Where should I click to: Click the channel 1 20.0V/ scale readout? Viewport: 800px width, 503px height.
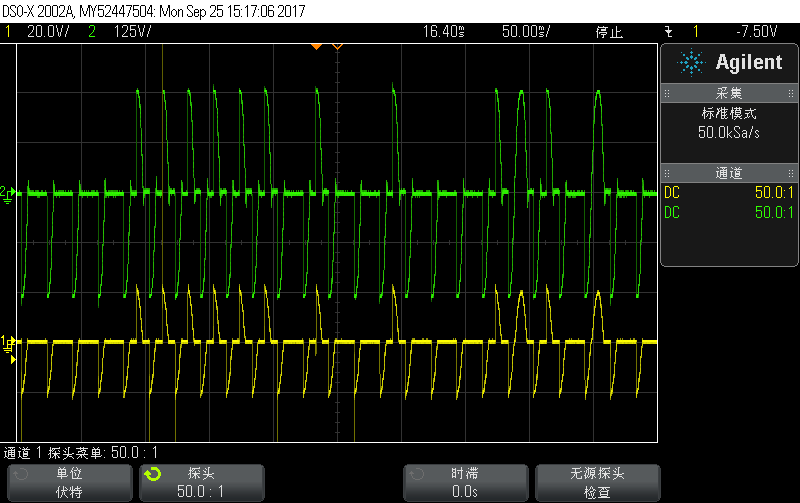click(48, 32)
